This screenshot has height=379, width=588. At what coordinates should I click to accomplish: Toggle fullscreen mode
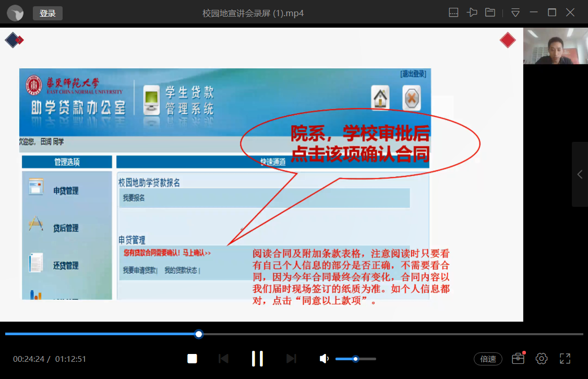coord(565,359)
